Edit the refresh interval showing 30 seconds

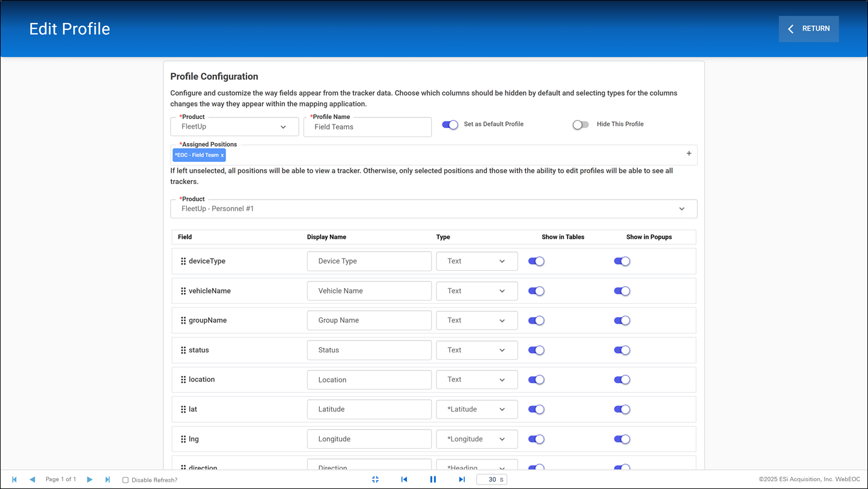click(x=492, y=479)
